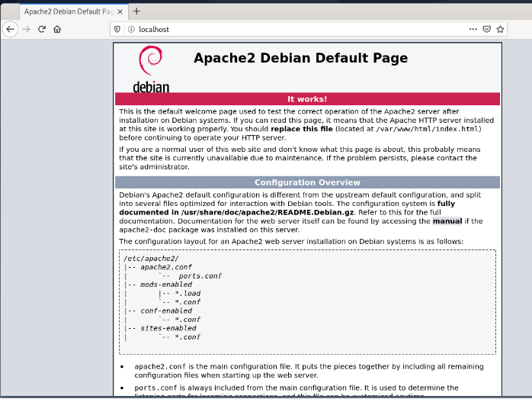Image resolution: width=532 pixels, height=399 pixels.
Task: Click sites-enabled in the config tree
Action: tap(168, 328)
